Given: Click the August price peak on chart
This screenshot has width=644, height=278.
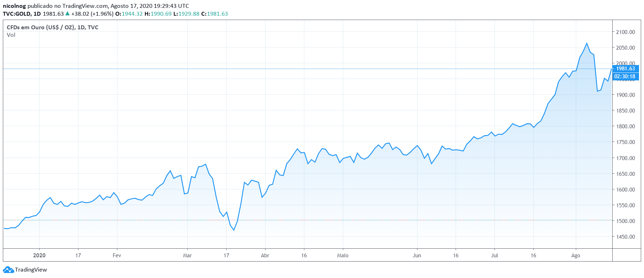Looking at the screenshot, I should coord(587,43).
